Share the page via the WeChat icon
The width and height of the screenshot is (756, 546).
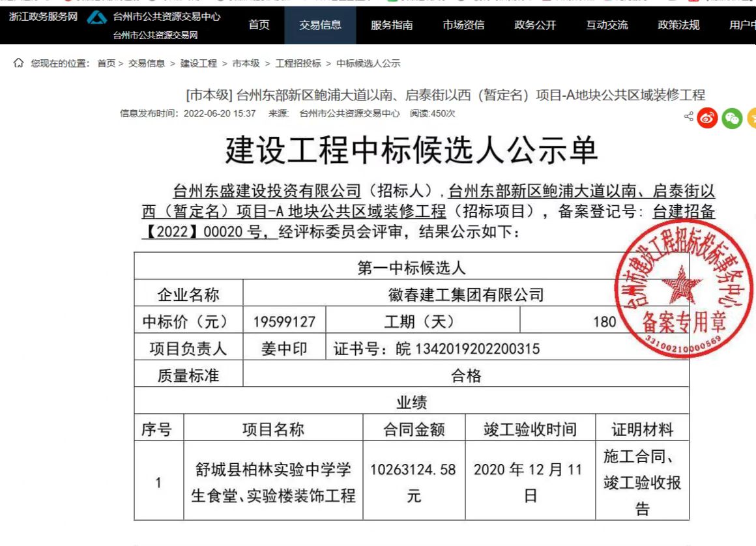click(732, 118)
